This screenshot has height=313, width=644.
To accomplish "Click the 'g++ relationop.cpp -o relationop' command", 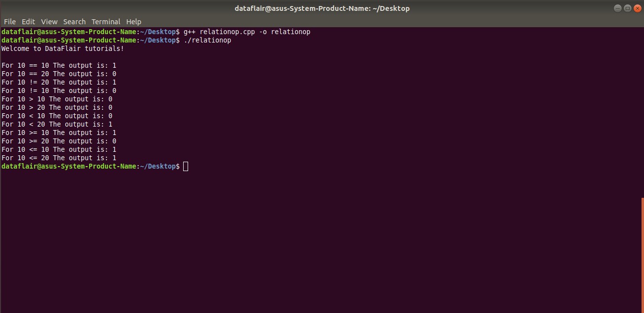I will pyautogui.click(x=247, y=32).
